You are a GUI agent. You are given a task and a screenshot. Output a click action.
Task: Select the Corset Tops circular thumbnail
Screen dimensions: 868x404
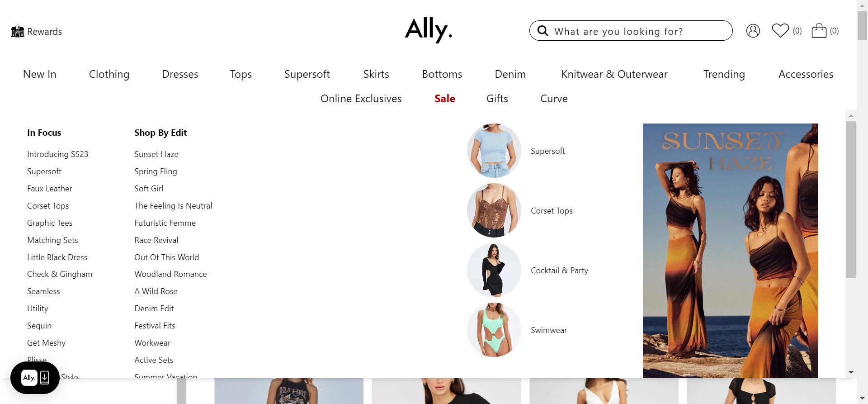tap(494, 210)
